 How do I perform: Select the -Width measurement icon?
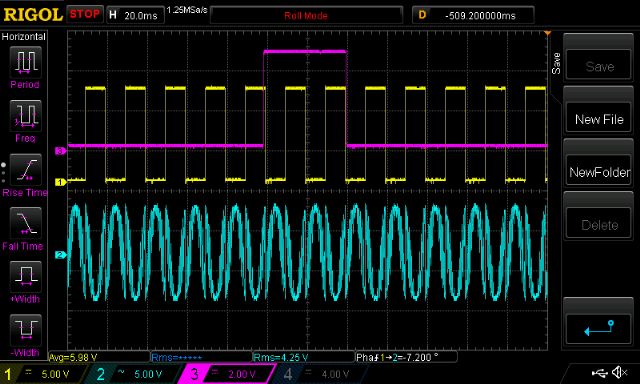[25, 330]
